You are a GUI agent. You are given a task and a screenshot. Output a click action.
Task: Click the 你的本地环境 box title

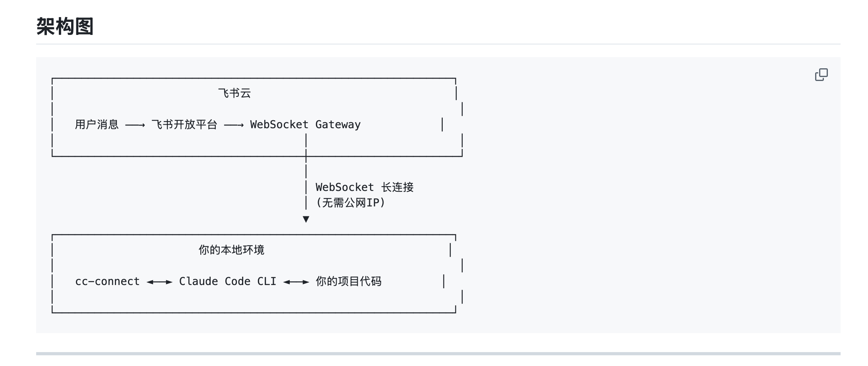click(x=231, y=250)
